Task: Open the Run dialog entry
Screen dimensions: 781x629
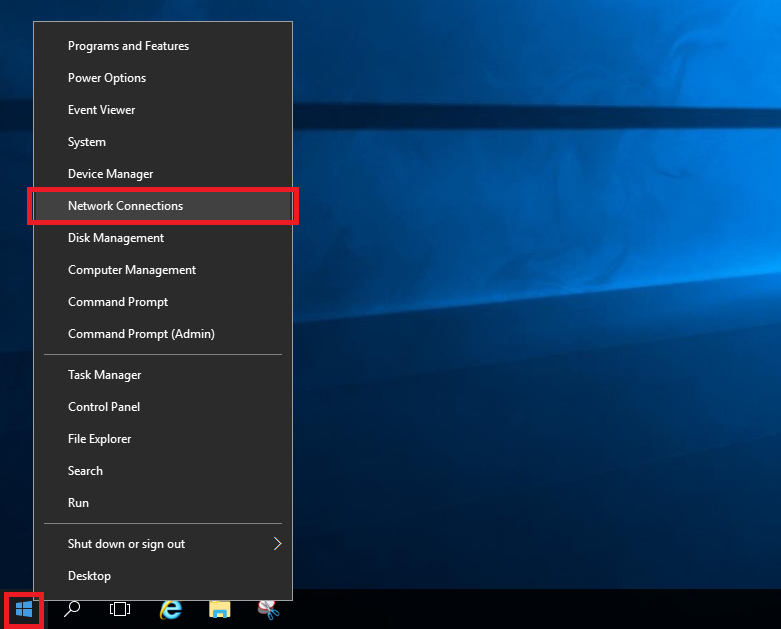Action: pos(163,503)
